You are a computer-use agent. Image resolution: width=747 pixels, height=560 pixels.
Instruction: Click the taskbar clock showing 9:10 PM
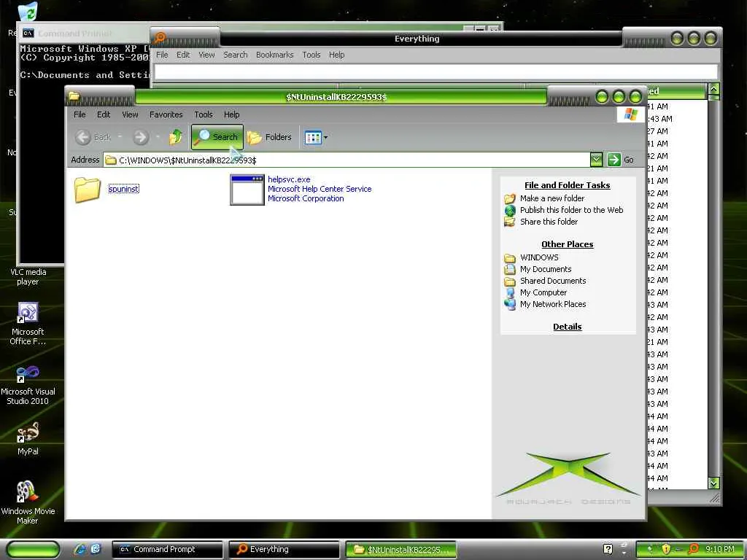pos(720,549)
